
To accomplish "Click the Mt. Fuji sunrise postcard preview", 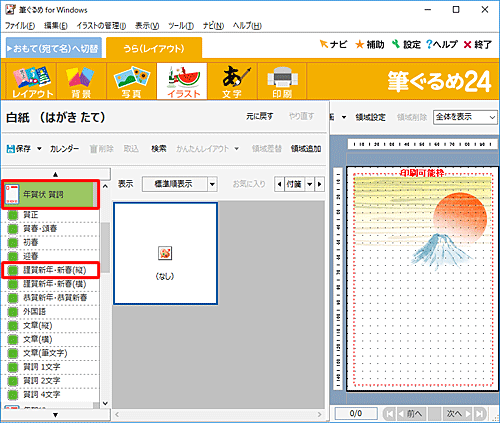I will coord(422,279).
